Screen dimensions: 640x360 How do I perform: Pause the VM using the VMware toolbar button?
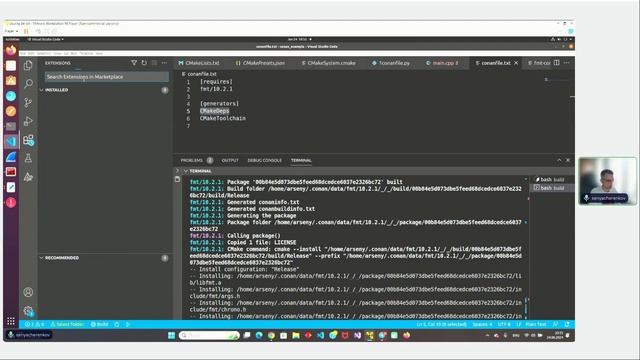point(26,31)
